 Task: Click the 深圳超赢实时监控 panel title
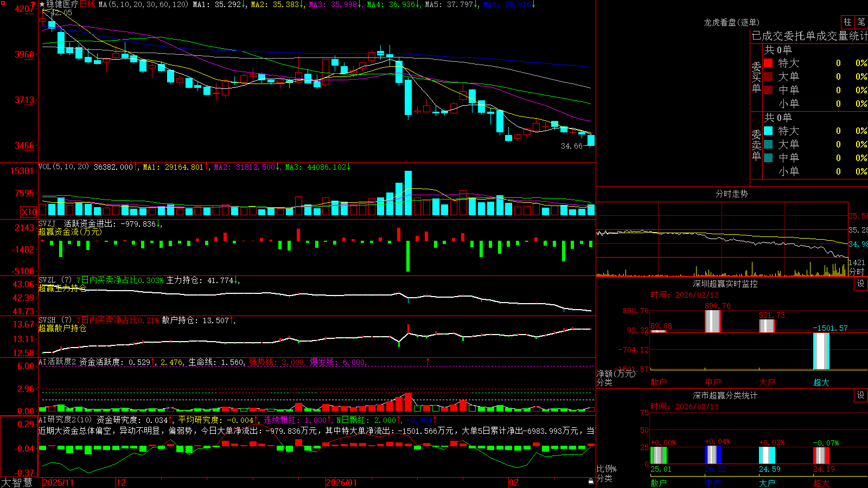(x=725, y=284)
